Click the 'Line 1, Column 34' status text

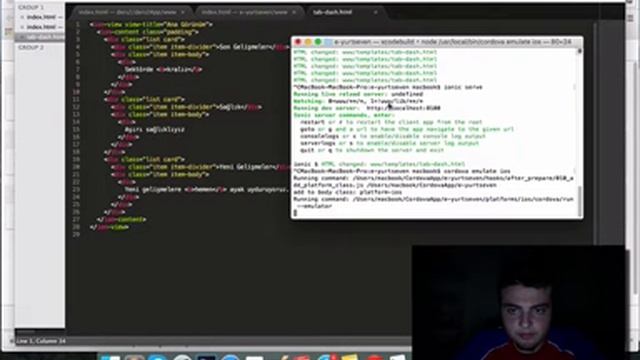tap(40, 341)
